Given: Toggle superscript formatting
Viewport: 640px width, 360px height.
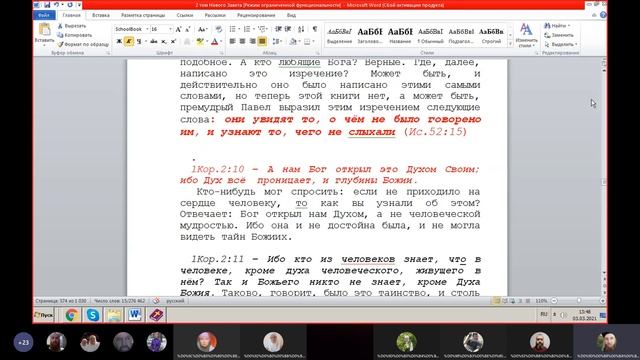Looking at the screenshot, I should tap(173, 41).
